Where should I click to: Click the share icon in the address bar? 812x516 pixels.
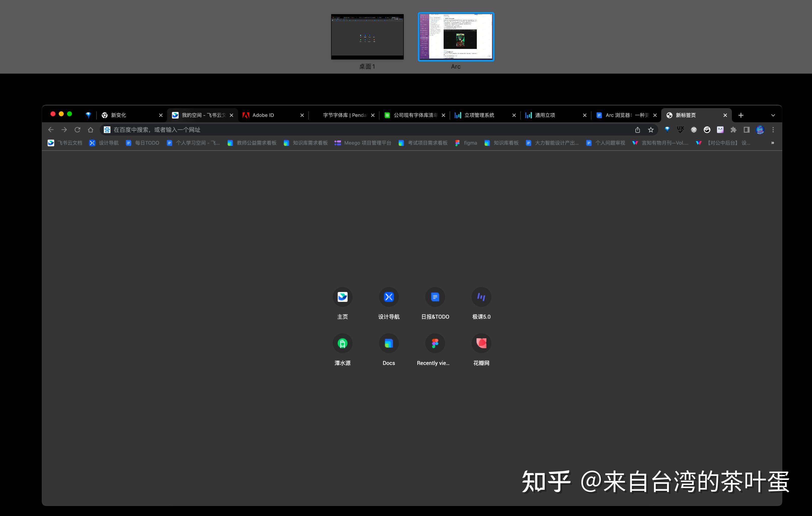[x=637, y=130]
